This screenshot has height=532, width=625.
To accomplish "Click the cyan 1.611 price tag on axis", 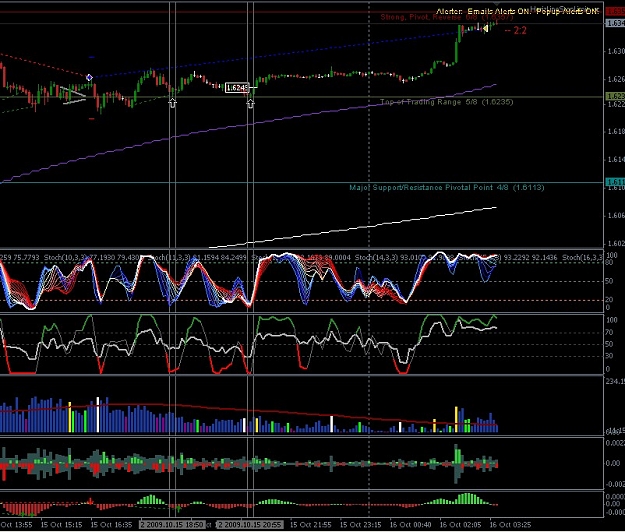I will [x=615, y=182].
